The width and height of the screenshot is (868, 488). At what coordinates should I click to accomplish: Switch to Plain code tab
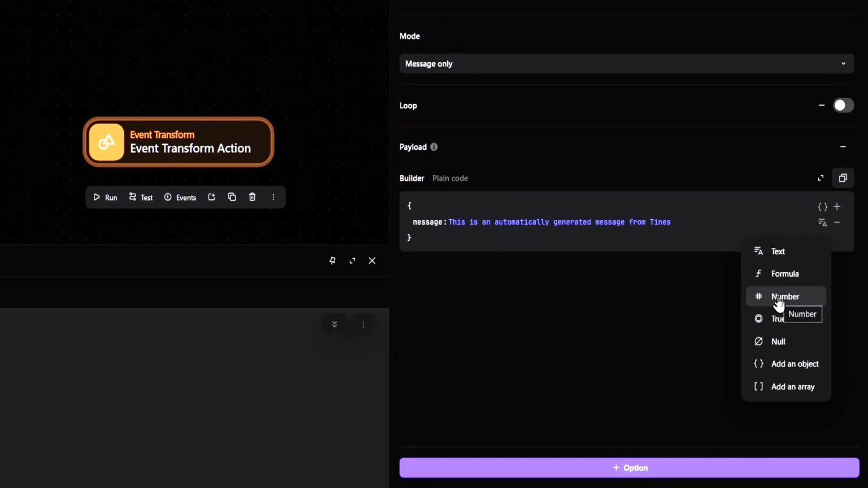(450, 178)
